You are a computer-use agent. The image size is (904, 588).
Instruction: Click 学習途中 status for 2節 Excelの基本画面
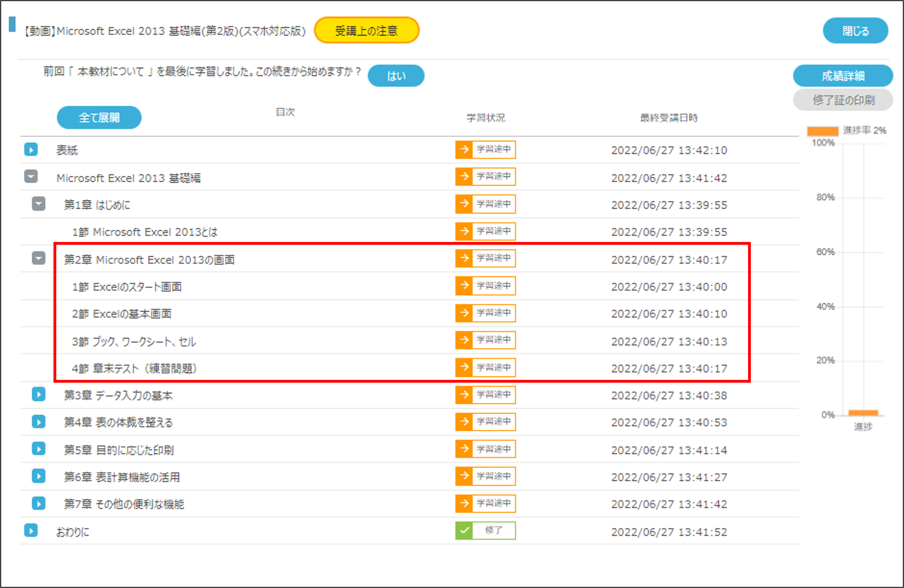click(x=485, y=313)
